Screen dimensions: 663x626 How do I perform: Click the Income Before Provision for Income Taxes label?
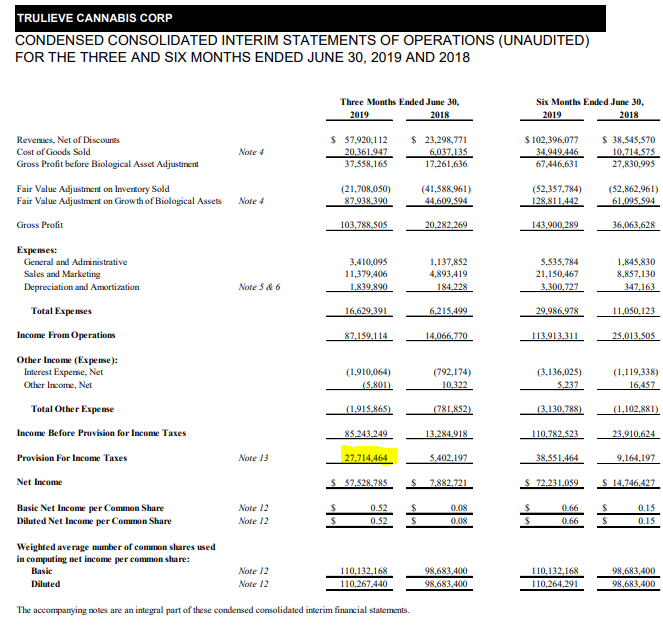(101, 433)
